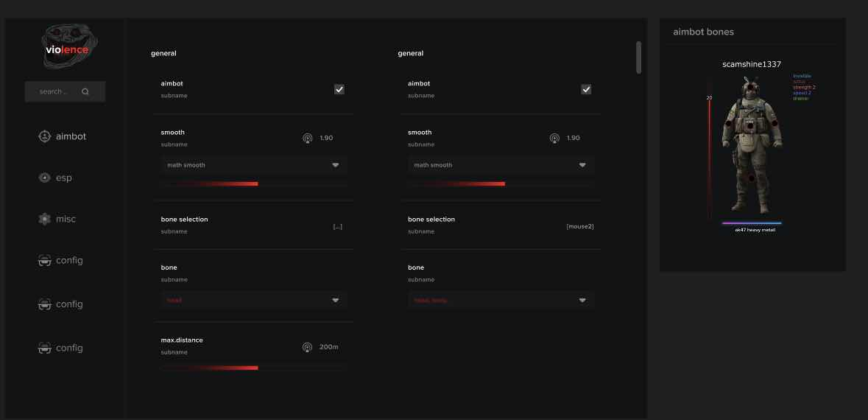Click the signal icon beside right smooth 1.90
Viewport: 868px width, 420px height.
[554, 138]
